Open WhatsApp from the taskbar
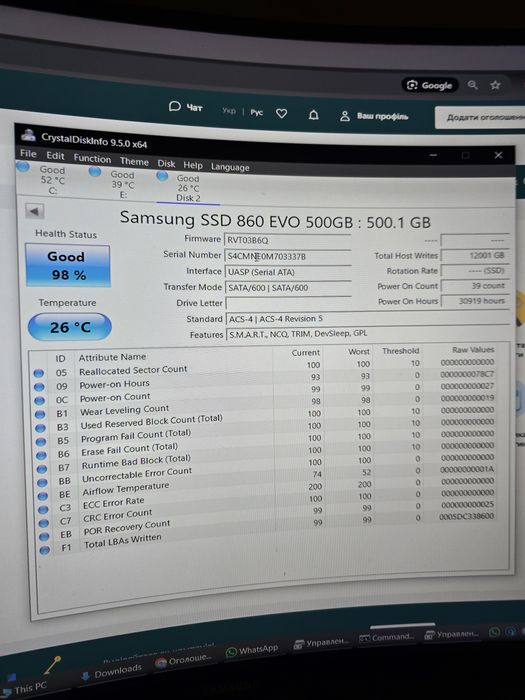525x700 pixels. [252, 650]
